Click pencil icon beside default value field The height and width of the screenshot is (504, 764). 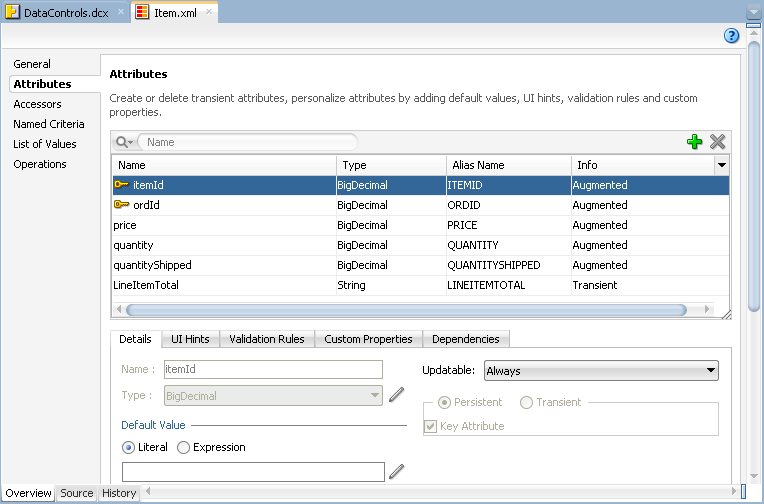tap(397, 471)
